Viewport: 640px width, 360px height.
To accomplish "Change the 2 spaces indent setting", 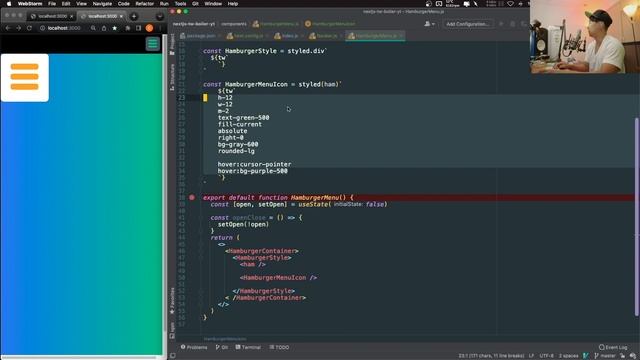I will point(569,356).
